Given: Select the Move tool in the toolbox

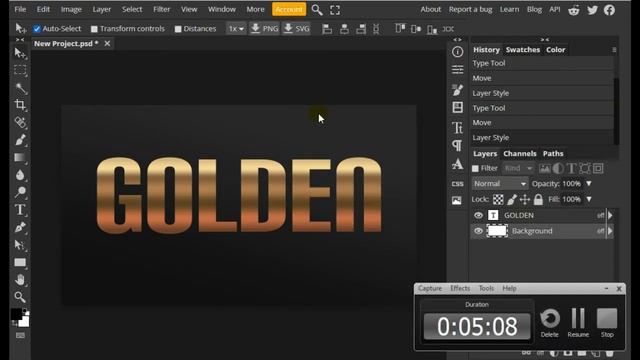Looking at the screenshot, I should (20, 53).
